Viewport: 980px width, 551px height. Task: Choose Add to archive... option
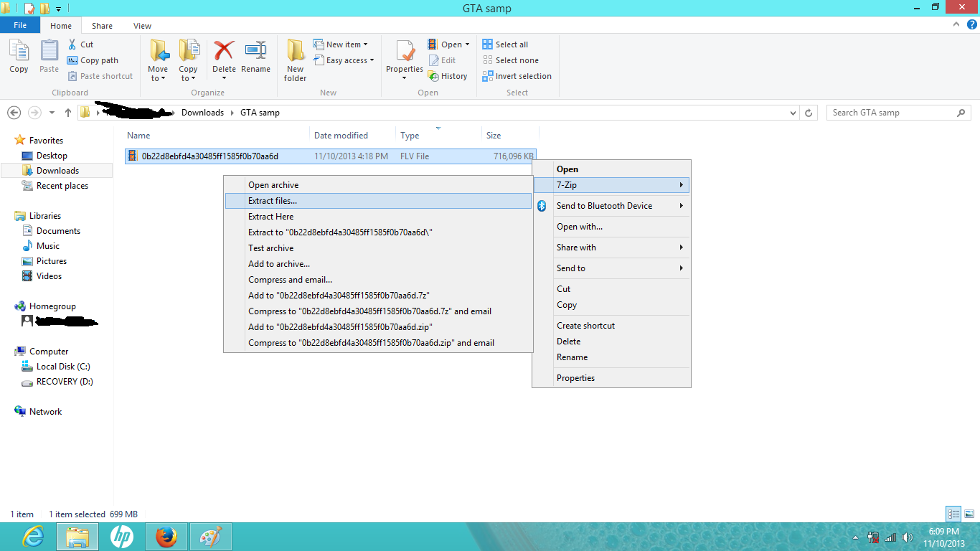coord(378,264)
